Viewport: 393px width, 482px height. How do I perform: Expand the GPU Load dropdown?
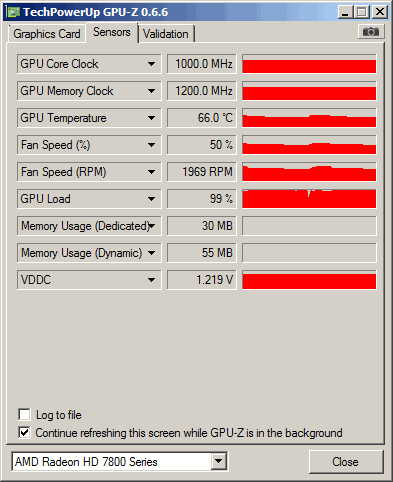click(x=89, y=199)
